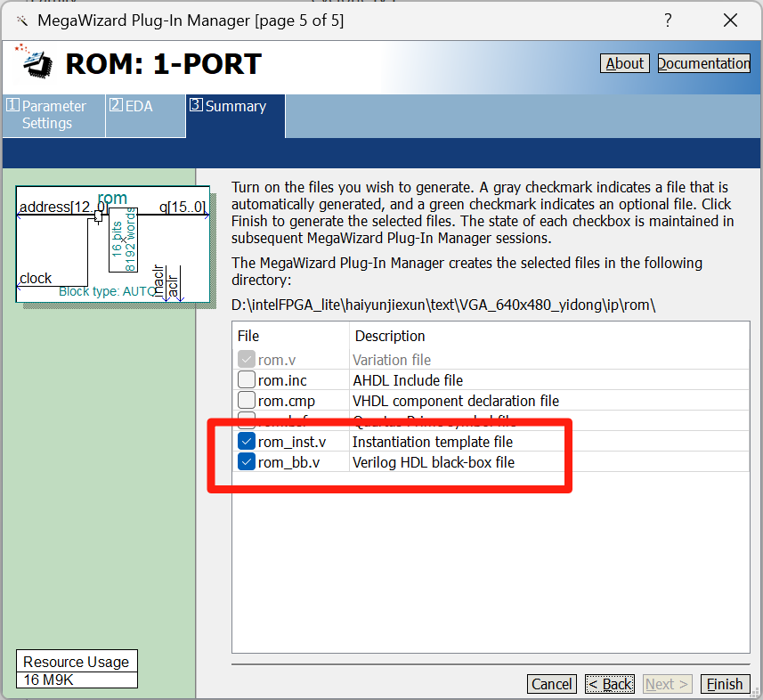Click the rom.inc file name
The height and width of the screenshot is (700, 763).
pos(282,380)
